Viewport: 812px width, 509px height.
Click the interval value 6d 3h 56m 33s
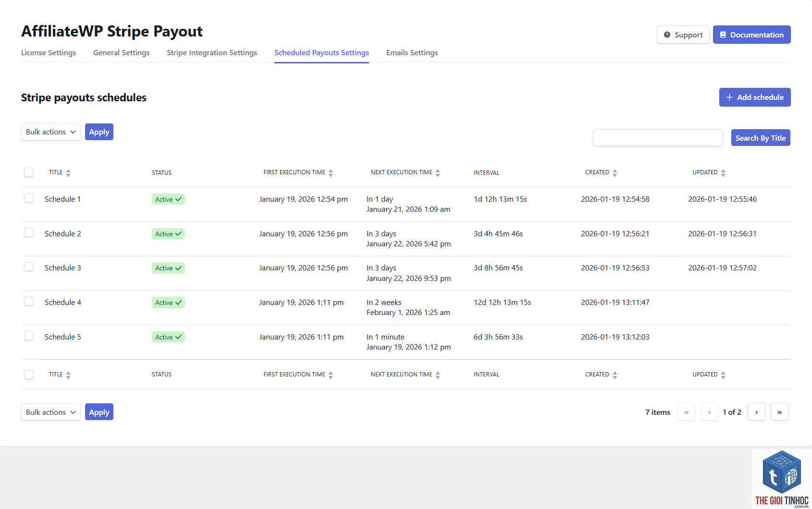point(498,337)
